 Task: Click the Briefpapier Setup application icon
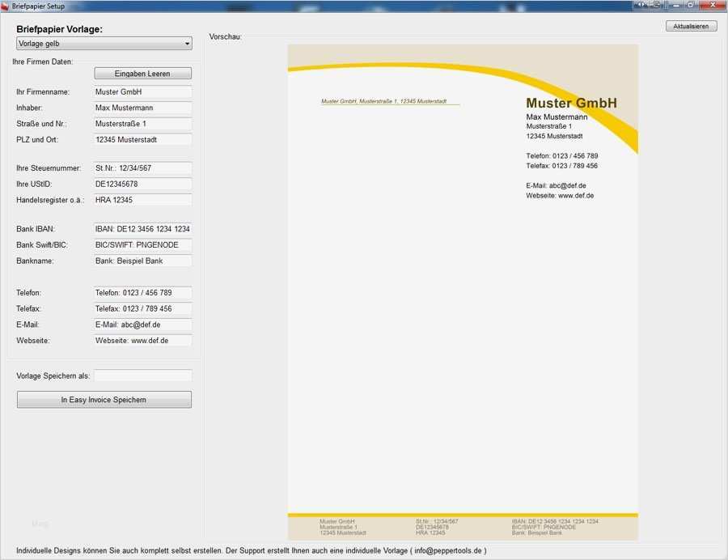[7, 4]
